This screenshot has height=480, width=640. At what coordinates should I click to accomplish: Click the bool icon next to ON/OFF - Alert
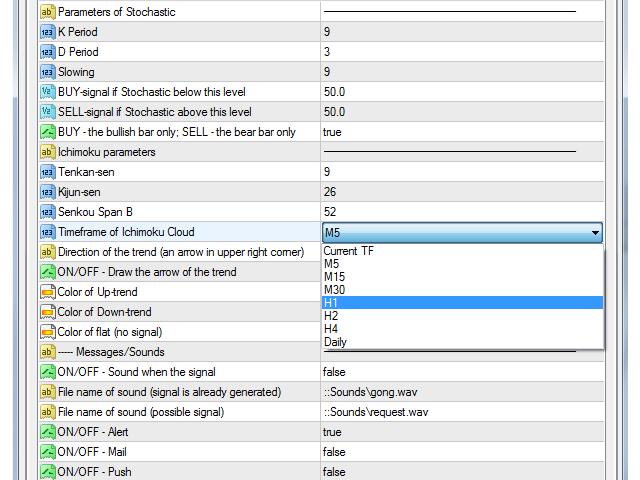(47, 432)
